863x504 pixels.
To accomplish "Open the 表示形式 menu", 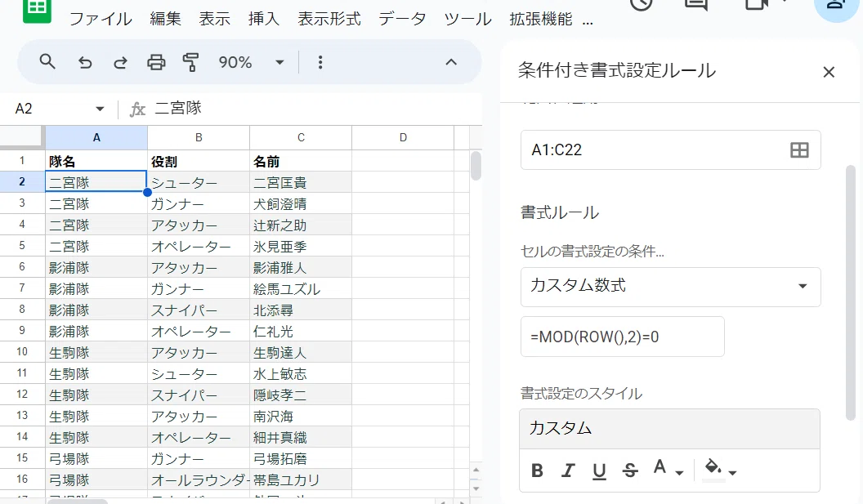I will click(x=329, y=20).
